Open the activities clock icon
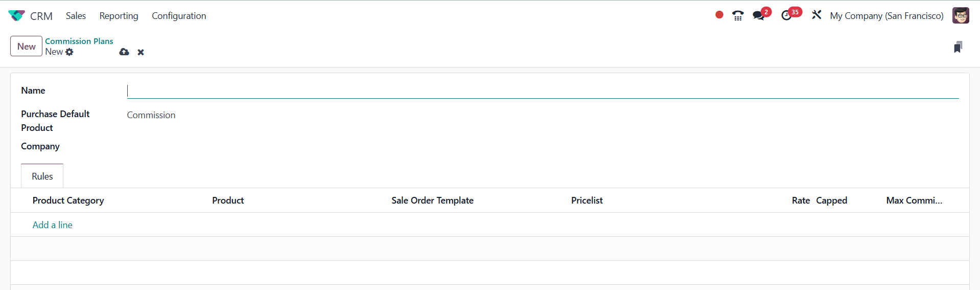980x290 pixels. [x=786, y=16]
